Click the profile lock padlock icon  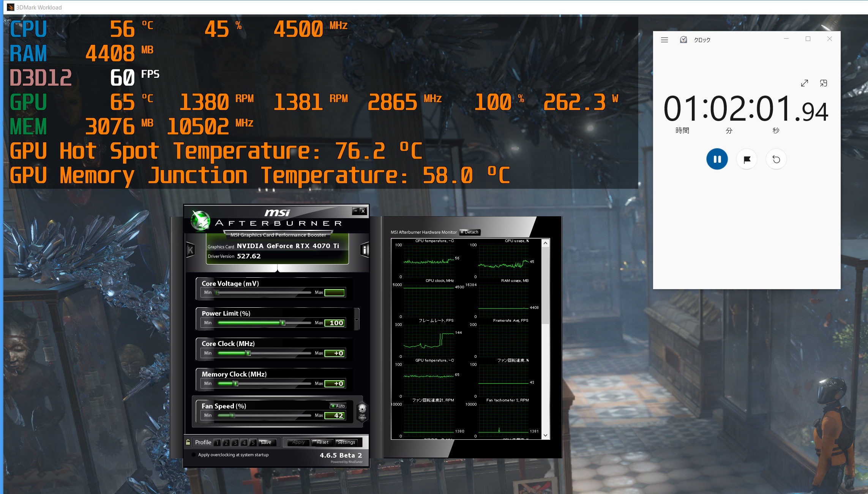188,442
